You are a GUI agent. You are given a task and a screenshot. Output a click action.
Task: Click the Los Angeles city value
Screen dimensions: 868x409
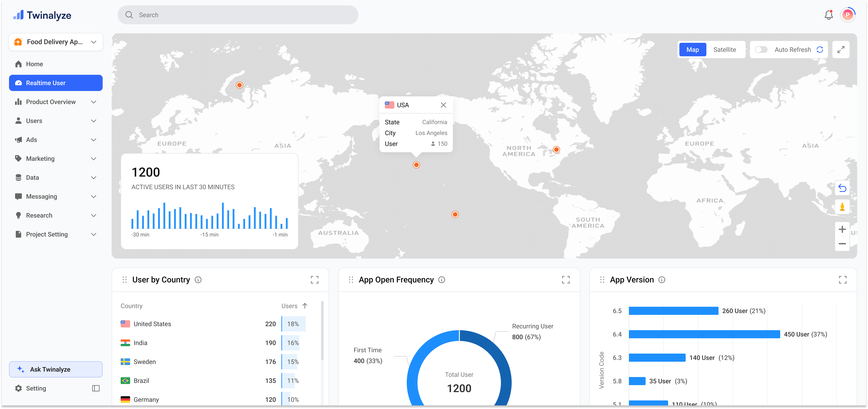431,133
